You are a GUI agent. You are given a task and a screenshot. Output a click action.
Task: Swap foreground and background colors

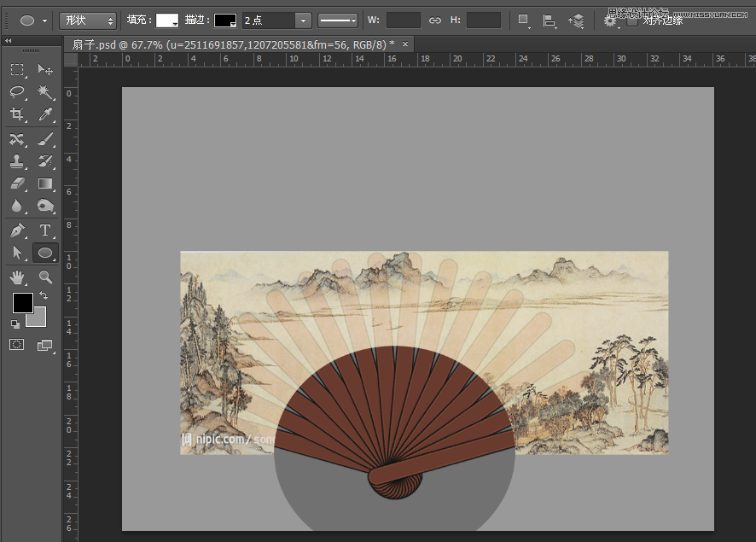point(43,295)
